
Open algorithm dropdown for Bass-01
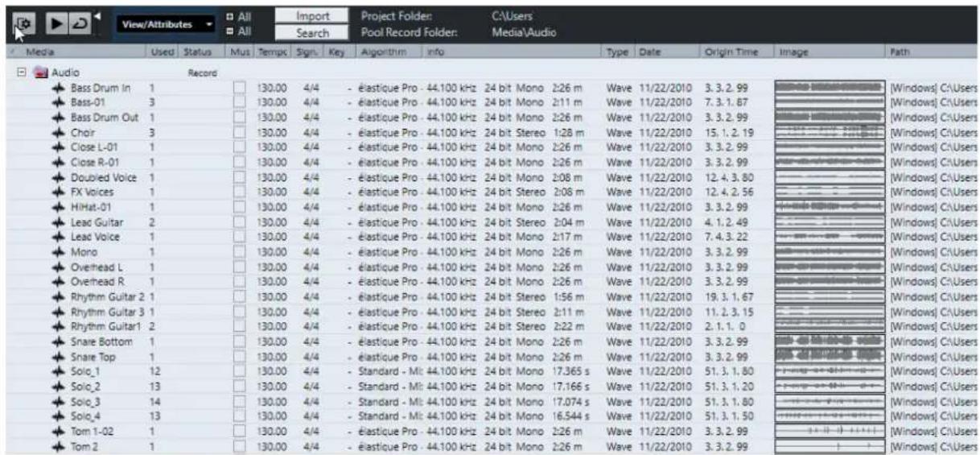pos(389,101)
